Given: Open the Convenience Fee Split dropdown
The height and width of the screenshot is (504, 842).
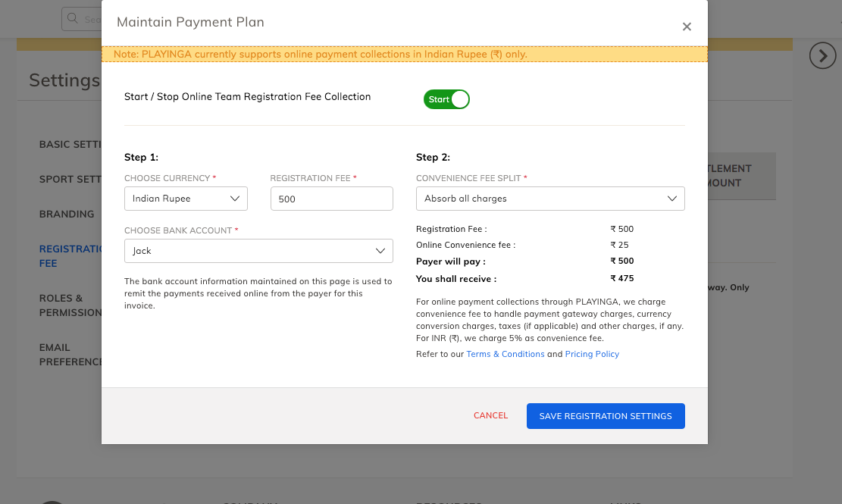Looking at the screenshot, I should click(550, 199).
